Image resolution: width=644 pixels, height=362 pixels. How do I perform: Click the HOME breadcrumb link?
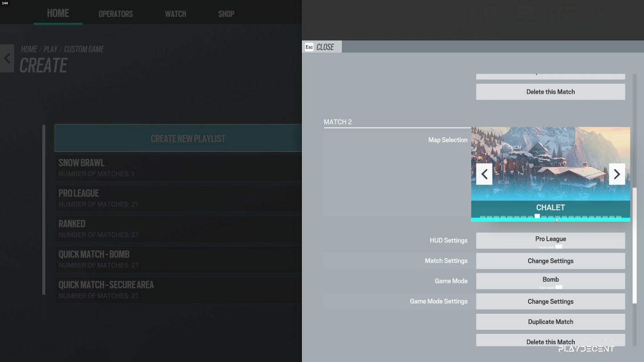29,49
